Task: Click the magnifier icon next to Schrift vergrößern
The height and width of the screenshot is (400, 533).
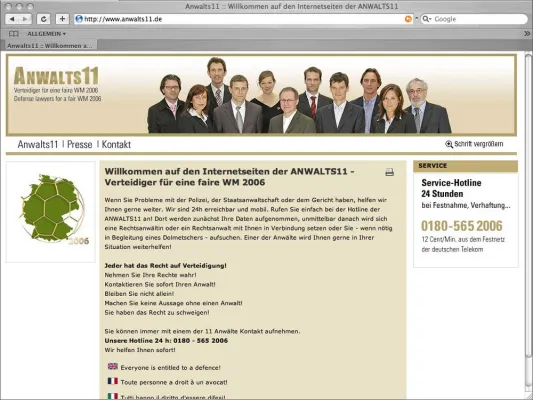Action: point(449,144)
